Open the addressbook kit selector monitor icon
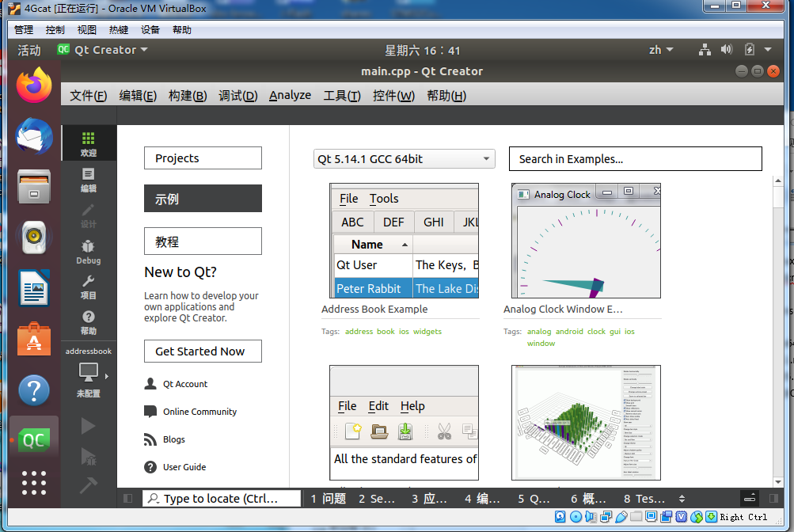The height and width of the screenshot is (532, 794). click(x=88, y=372)
